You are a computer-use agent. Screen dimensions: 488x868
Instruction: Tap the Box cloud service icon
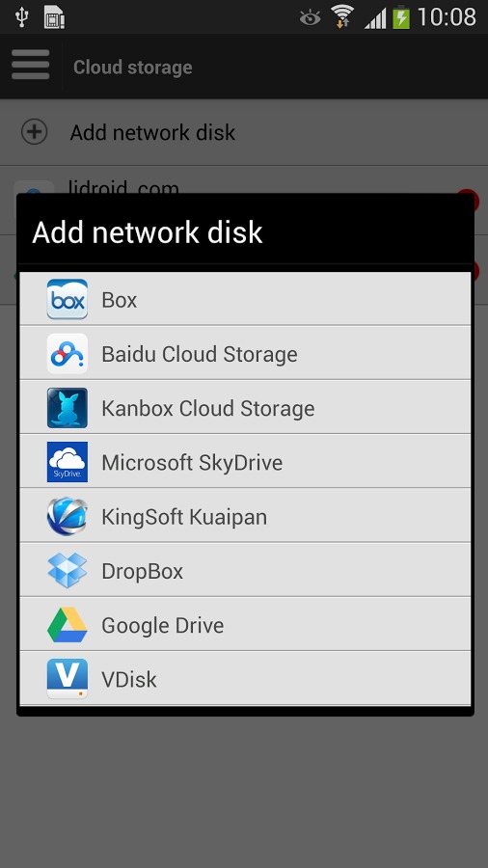pos(67,299)
